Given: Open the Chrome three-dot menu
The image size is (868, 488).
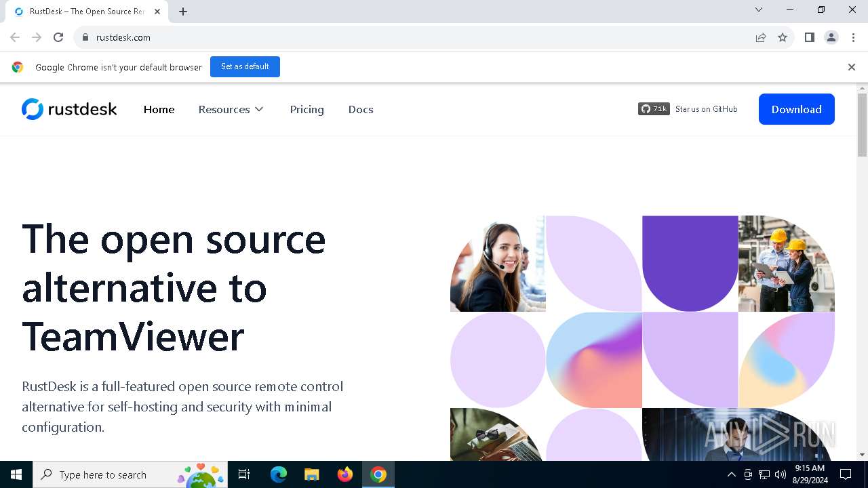Looking at the screenshot, I should click(x=852, y=37).
